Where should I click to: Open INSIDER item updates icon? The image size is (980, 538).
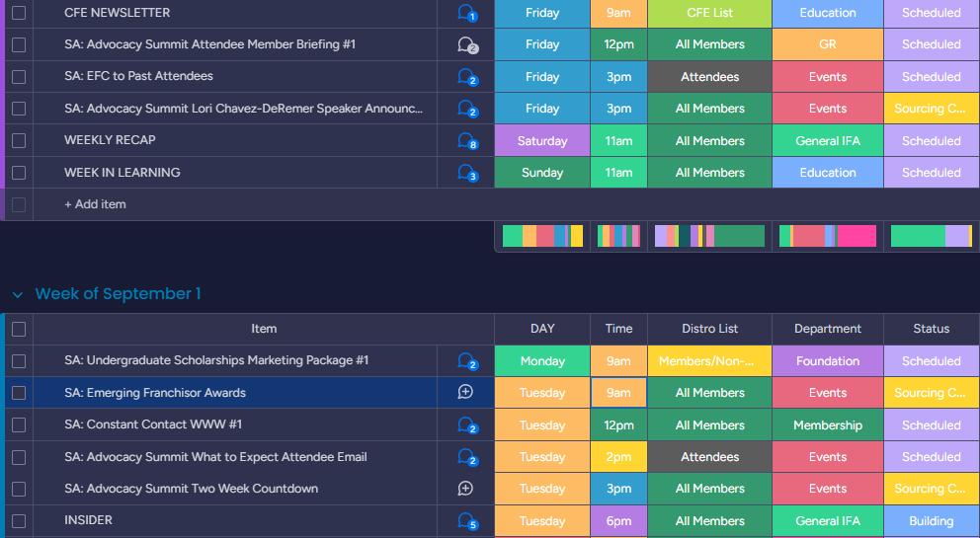(x=466, y=521)
